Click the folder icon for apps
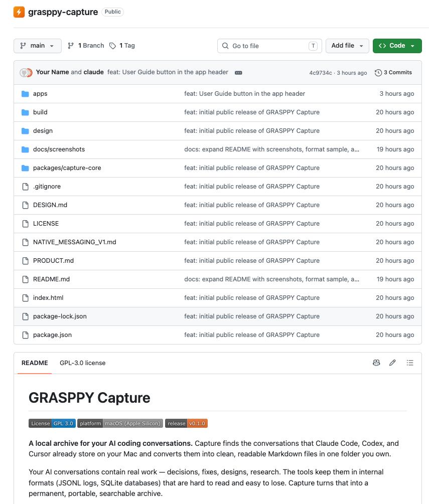The image size is (429, 504). 25,94
